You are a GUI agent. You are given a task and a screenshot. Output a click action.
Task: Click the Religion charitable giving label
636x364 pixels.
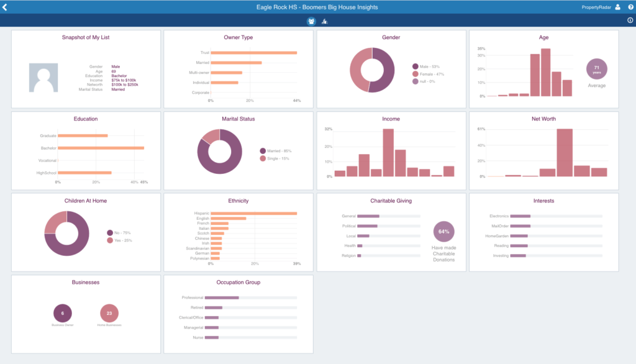click(349, 256)
